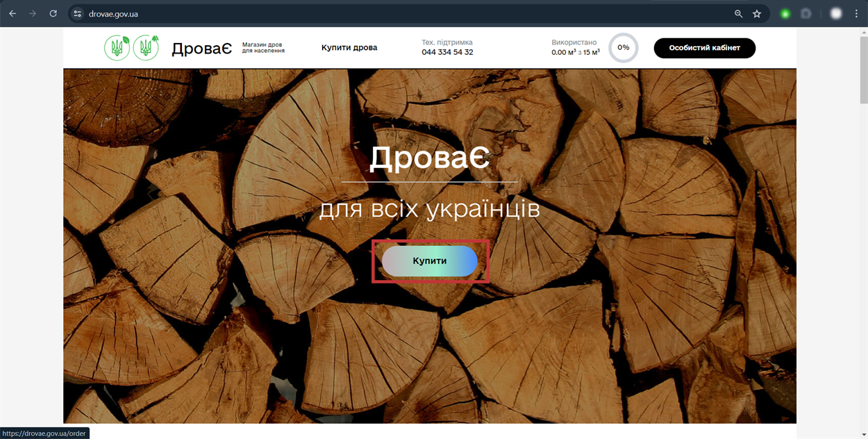Open the Chrome three-dot menu
Image resolution: width=868 pixels, height=439 pixels.
coord(856,14)
